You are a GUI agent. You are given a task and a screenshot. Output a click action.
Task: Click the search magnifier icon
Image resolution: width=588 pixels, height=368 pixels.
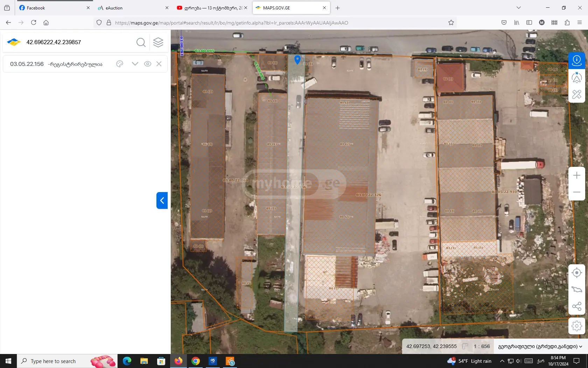click(x=141, y=42)
